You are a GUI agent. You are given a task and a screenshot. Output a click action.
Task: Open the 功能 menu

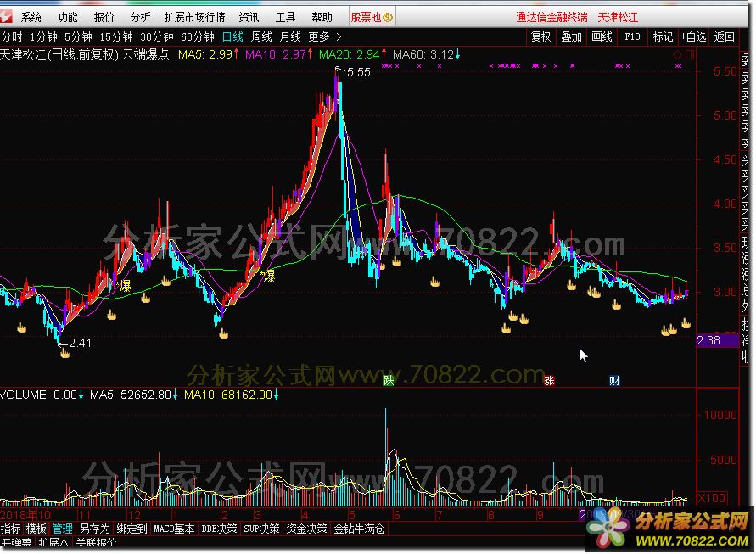(x=68, y=17)
